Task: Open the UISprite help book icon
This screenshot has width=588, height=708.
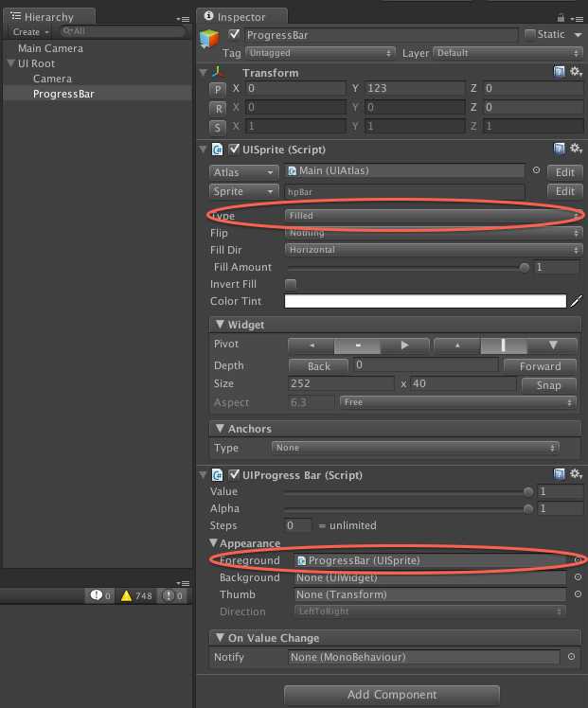Action: point(559,149)
